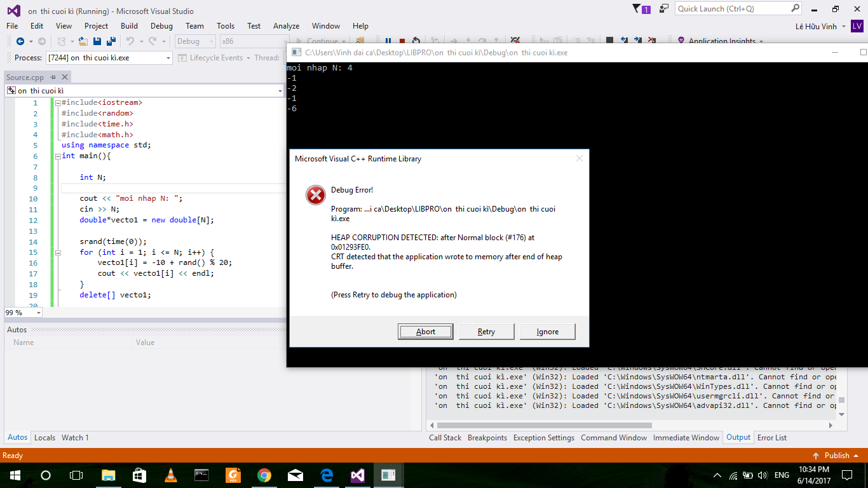The image size is (868, 488).
Task: Open Task View on the taskbar
Action: [76, 475]
